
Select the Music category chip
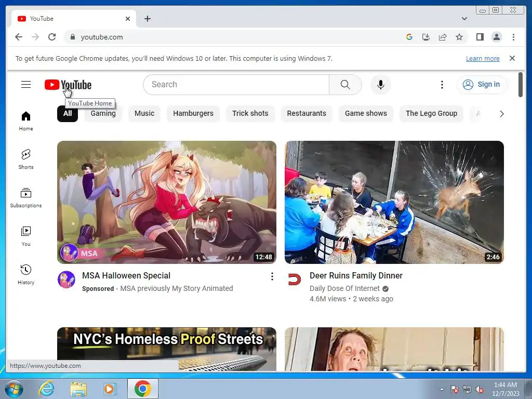[144, 113]
